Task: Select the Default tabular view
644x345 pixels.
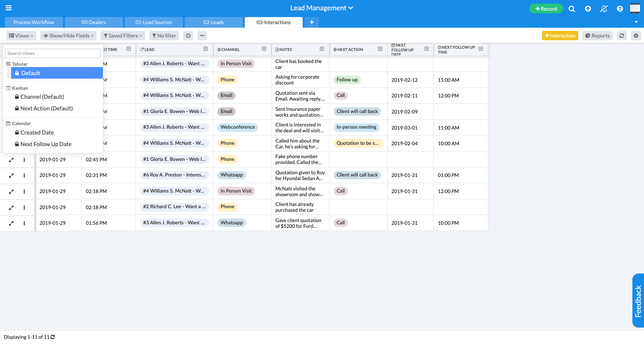Action: (x=57, y=73)
